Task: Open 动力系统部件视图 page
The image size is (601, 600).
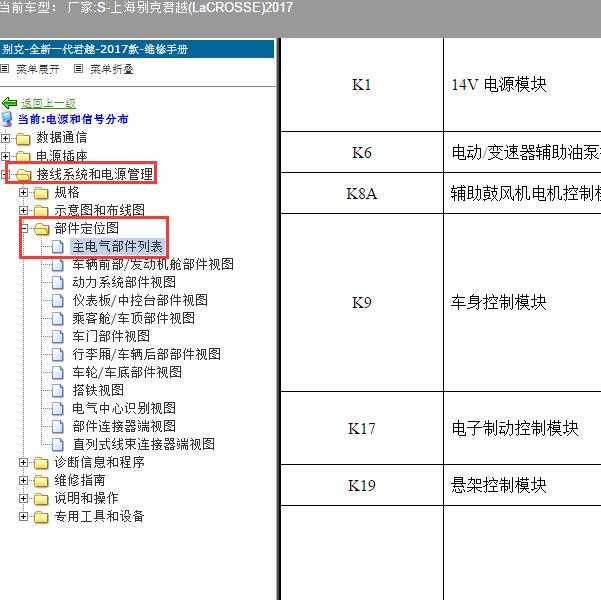Action: (124, 282)
